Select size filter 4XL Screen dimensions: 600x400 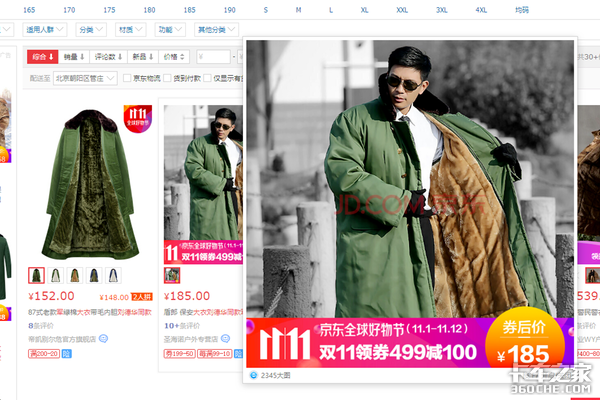[x=481, y=10]
